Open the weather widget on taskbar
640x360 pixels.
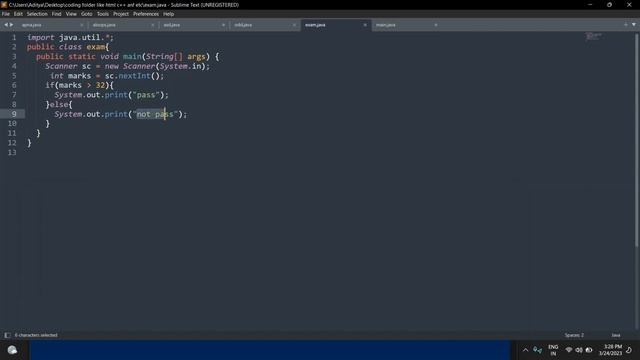point(12,350)
